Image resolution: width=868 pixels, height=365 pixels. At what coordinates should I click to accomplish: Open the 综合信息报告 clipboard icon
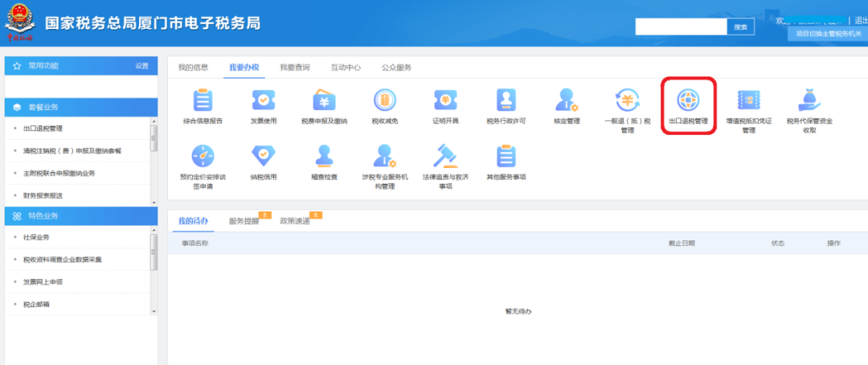pyautogui.click(x=203, y=100)
